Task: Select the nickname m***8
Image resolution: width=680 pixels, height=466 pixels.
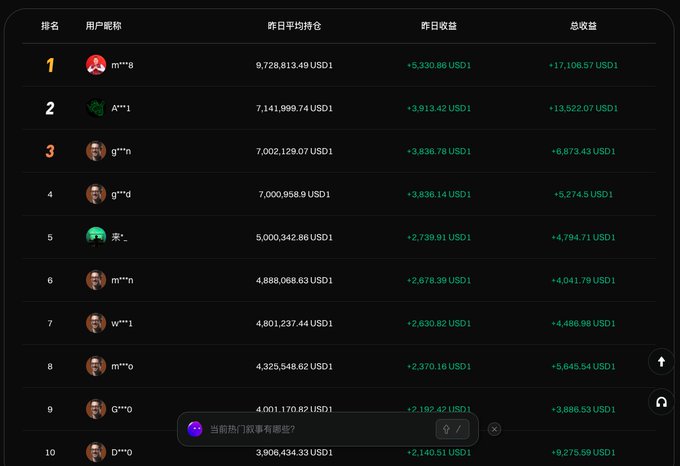Action: click(122, 65)
